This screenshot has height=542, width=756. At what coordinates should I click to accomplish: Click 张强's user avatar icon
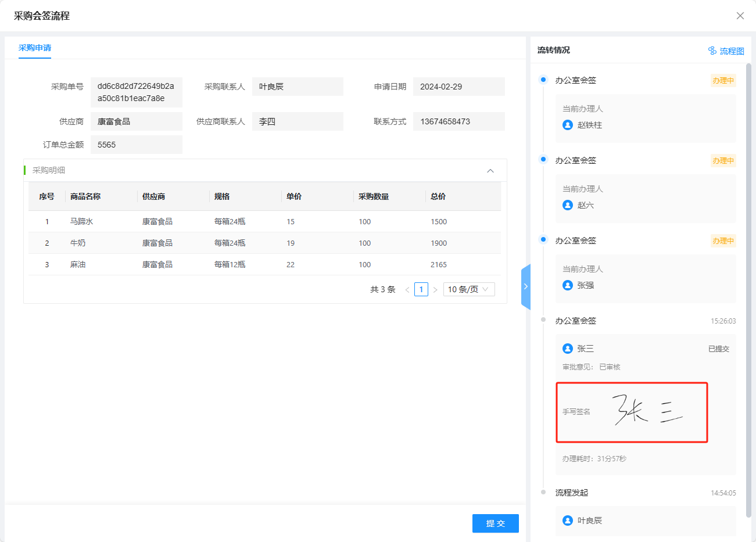tap(568, 285)
